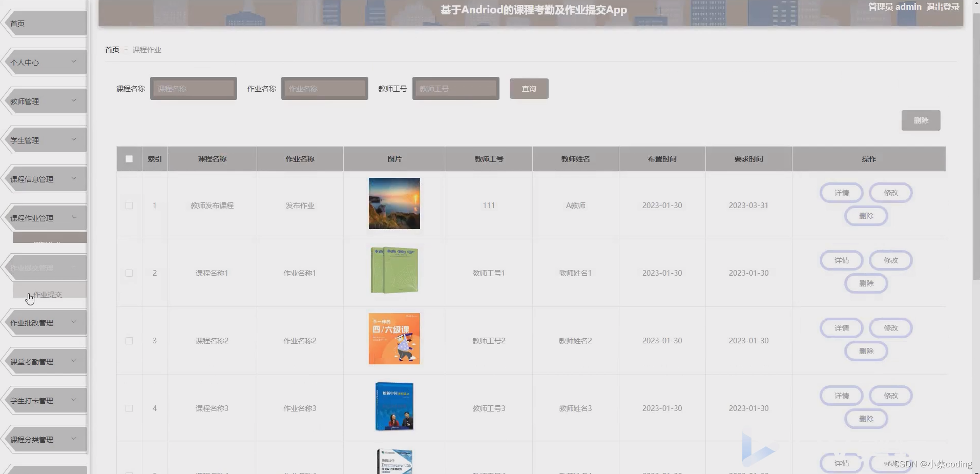Expand the 课程分类管理 menu chevron
The height and width of the screenshot is (474, 980).
tap(74, 439)
